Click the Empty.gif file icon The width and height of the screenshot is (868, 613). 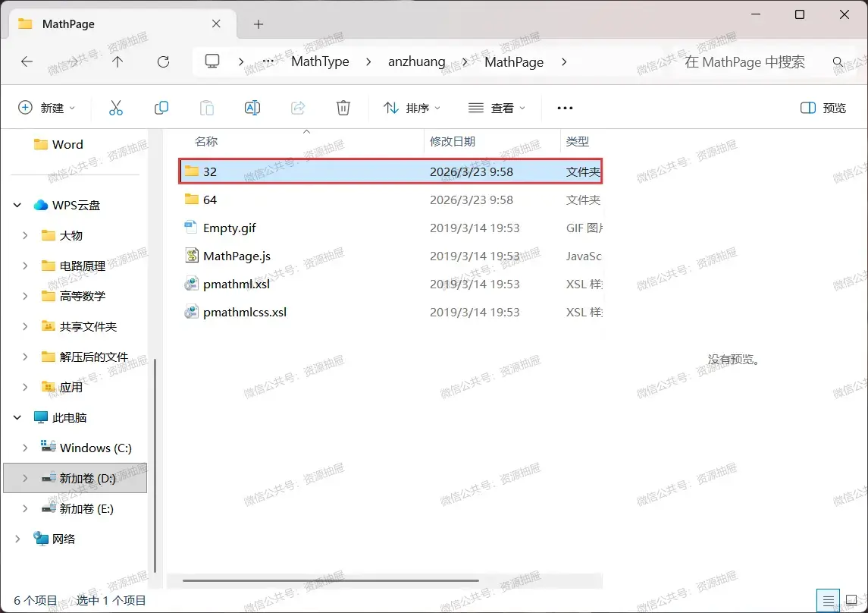(x=192, y=228)
